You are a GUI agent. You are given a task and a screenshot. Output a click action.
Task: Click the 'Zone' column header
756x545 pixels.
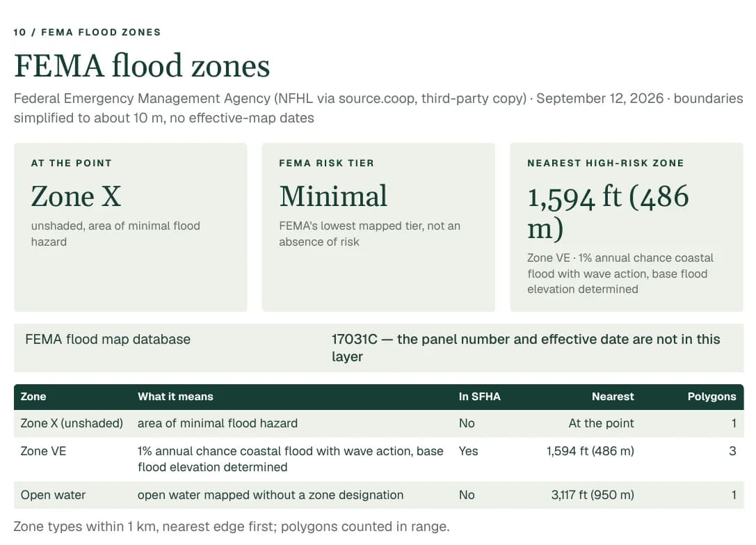(33, 396)
